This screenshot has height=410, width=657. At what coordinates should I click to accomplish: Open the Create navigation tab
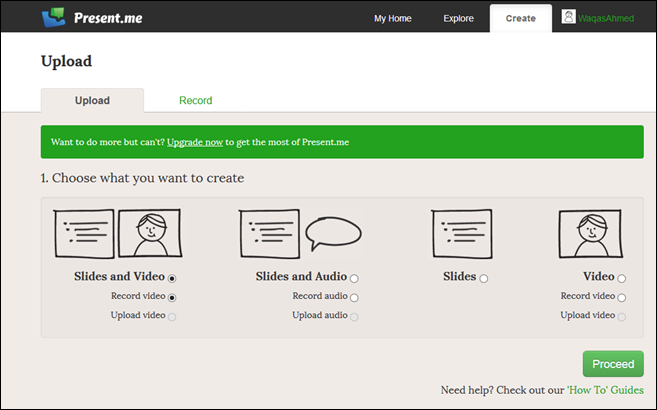pyautogui.click(x=521, y=18)
